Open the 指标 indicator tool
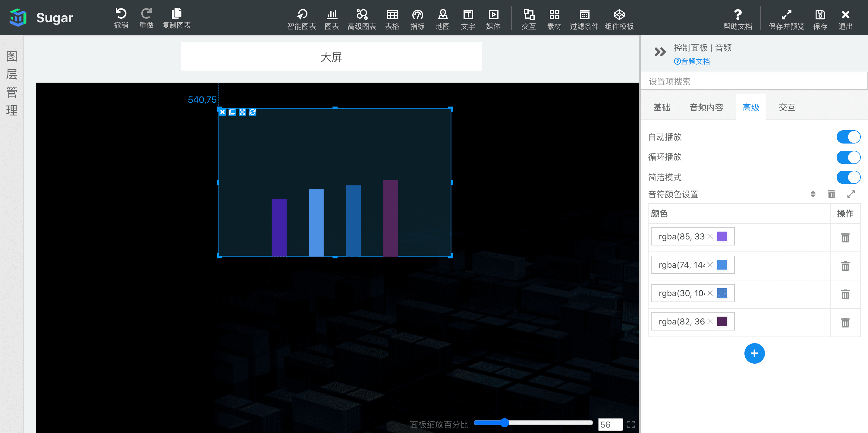 click(x=417, y=19)
